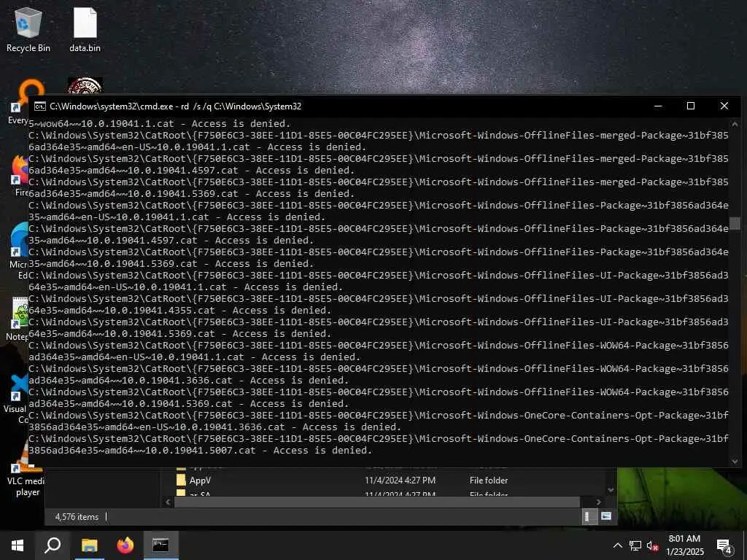Maximize the Command Prompt window
This screenshot has height=560, width=747.
click(x=690, y=106)
